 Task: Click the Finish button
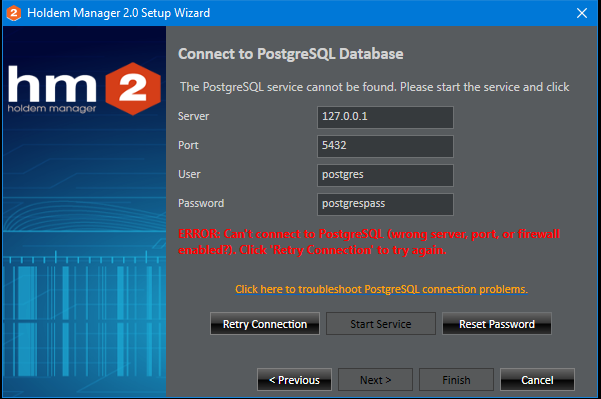(x=456, y=380)
